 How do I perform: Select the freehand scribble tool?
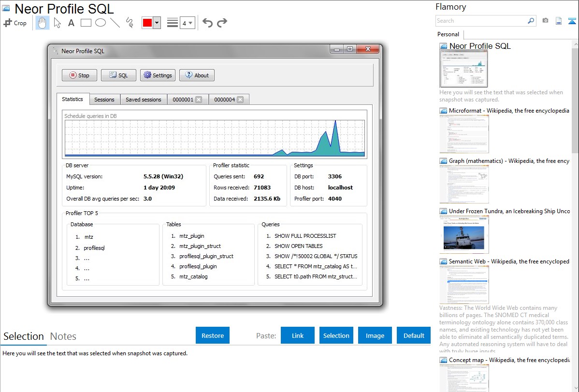coord(130,23)
